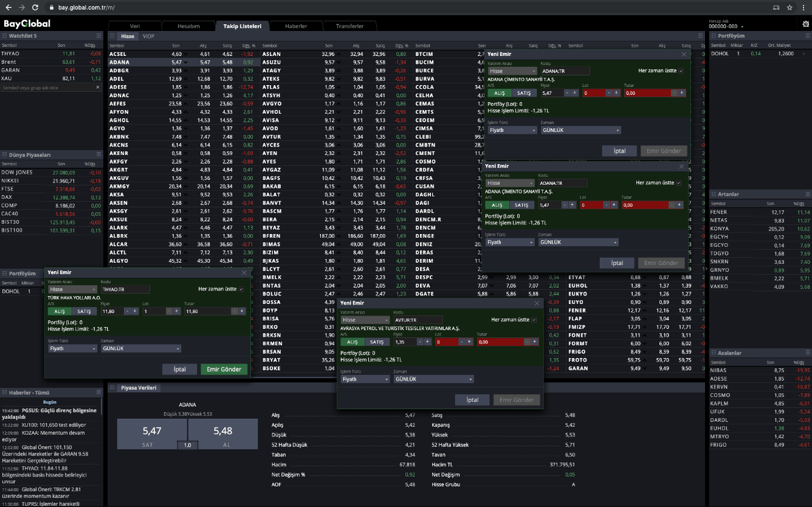Decrease Fiyat with minus in THYAO order
This screenshot has height=507, width=812.
[x=127, y=311]
